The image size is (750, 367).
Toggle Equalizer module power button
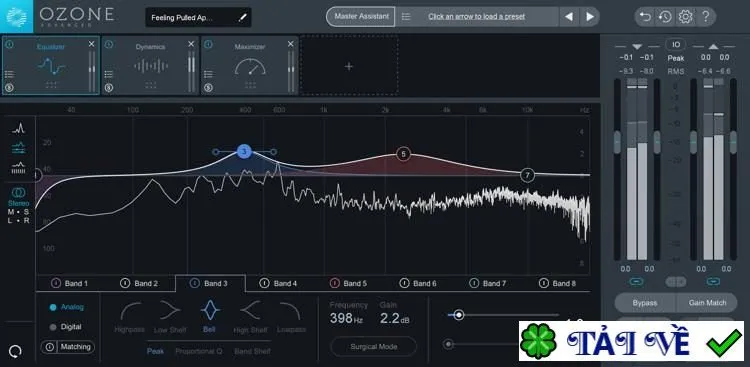(9, 44)
